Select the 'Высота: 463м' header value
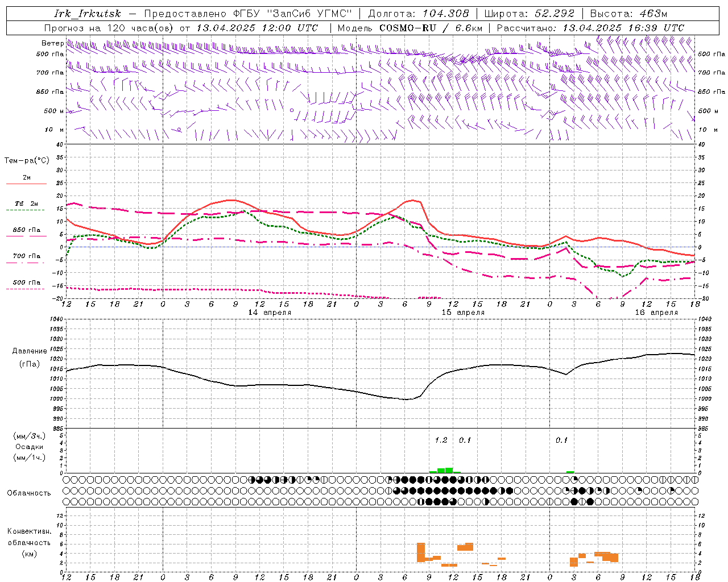Image resolution: width=728 pixels, height=582 pixels. click(x=628, y=14)
